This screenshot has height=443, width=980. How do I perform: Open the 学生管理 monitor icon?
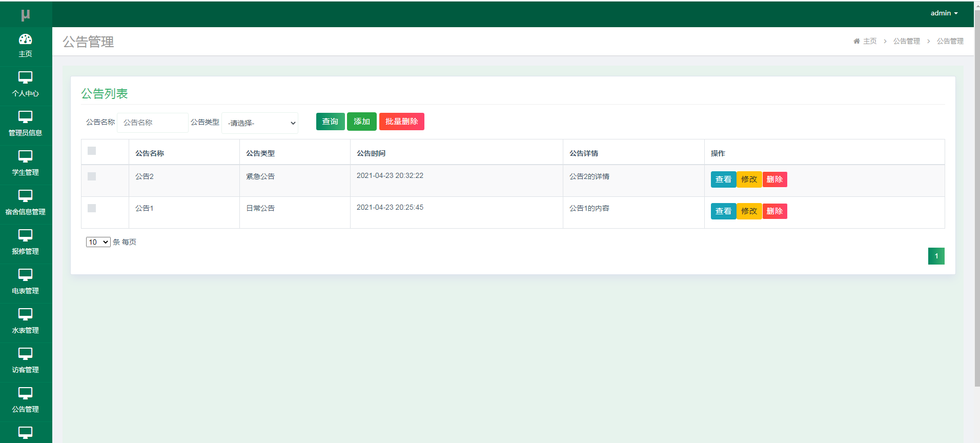coord(26,157)
